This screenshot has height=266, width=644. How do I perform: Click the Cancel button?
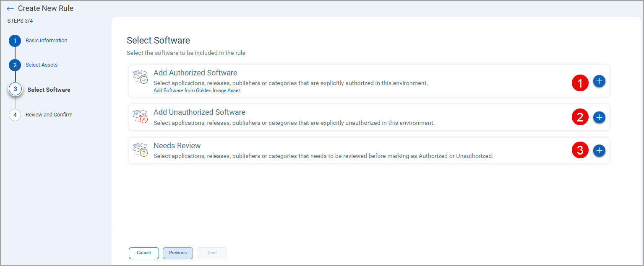[x=143, y=253]
